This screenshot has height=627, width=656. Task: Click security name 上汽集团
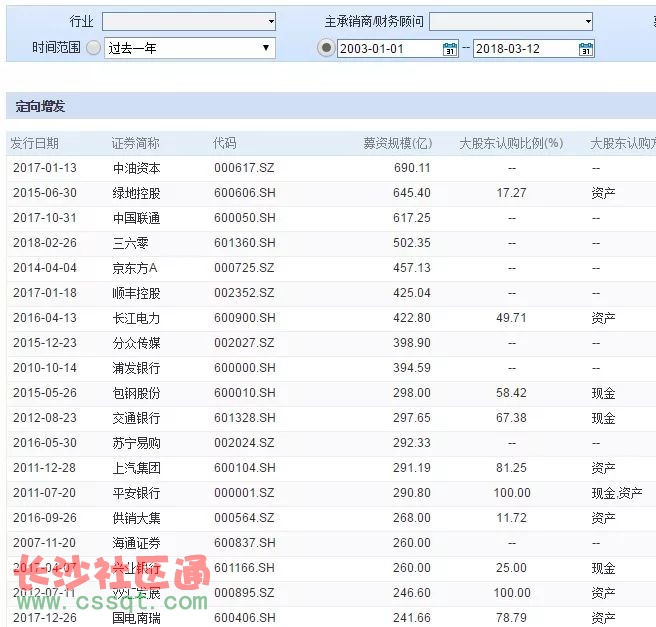pyautogui.click(x=136, y=468)
